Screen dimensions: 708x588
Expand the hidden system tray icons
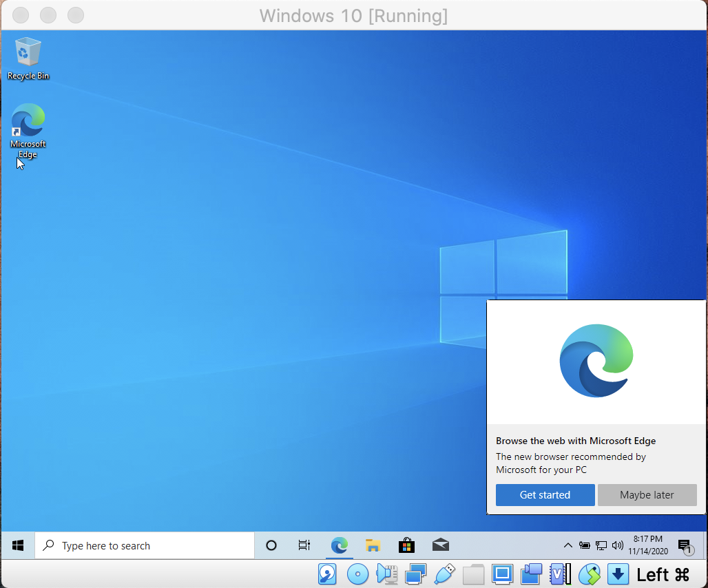(568, 545)
